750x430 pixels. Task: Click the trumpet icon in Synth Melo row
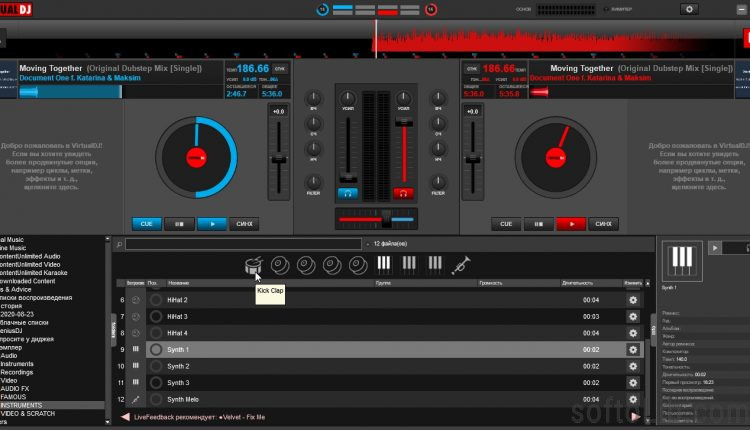[x=136, y=399]
